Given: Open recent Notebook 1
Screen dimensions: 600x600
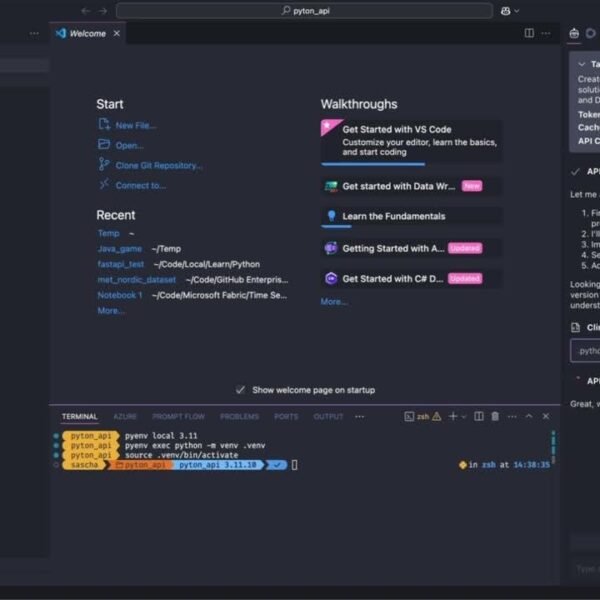Looking at the screenshot, I should (x=120, y=295).
